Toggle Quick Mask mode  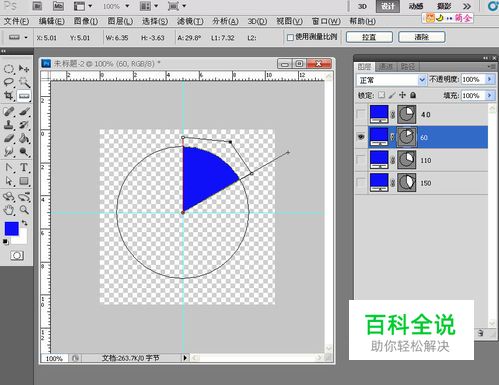(x=17, y=256)
